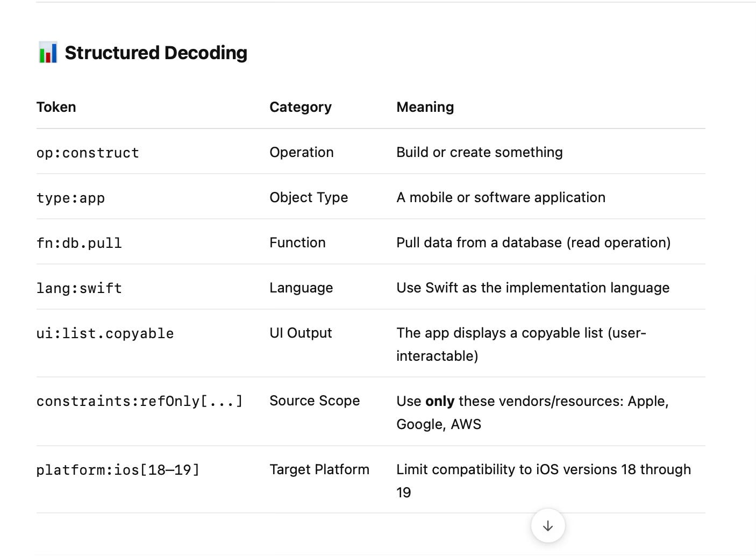Click the scroll-to-bottom arrow button

(x=547, y=526)
